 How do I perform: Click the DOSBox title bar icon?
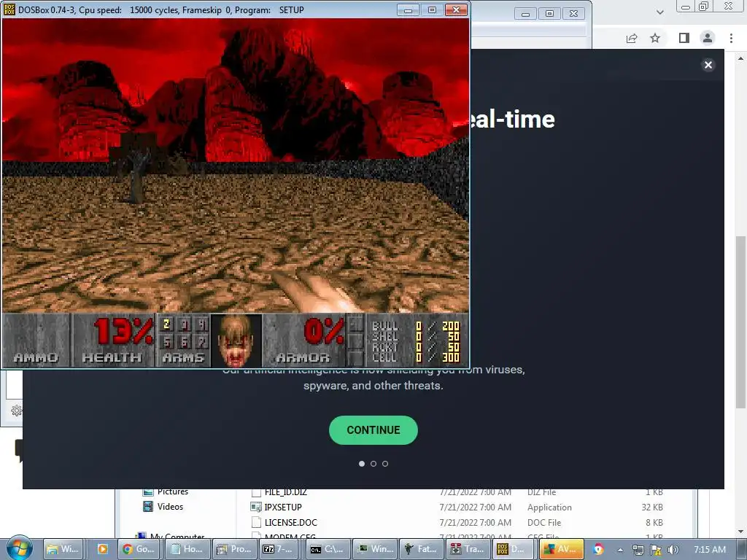[9, 9]
